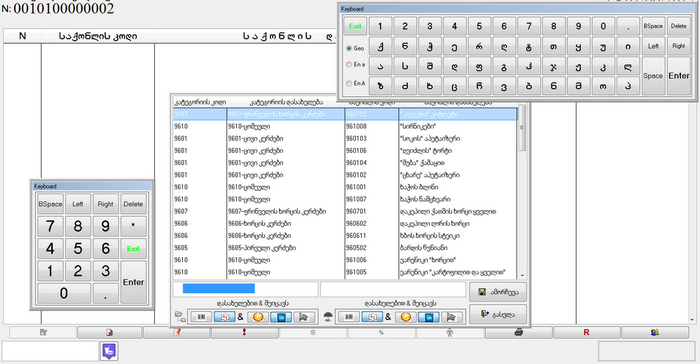Select the row with code 961007
The image size is (700, 364).
pos(345,199)
